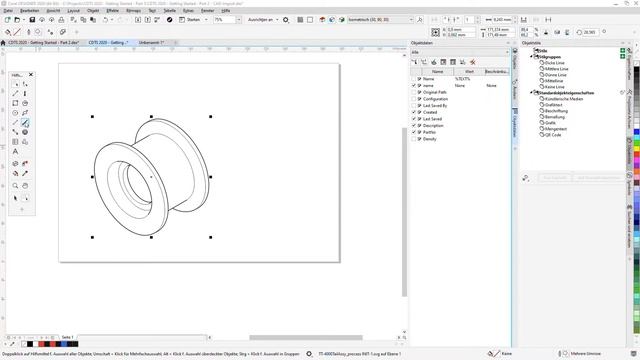Image resolution: width=640 pixels, height=360 pixels.
Task: Click the upper green plus icon in Objektstile
Action: coord(622,51)
